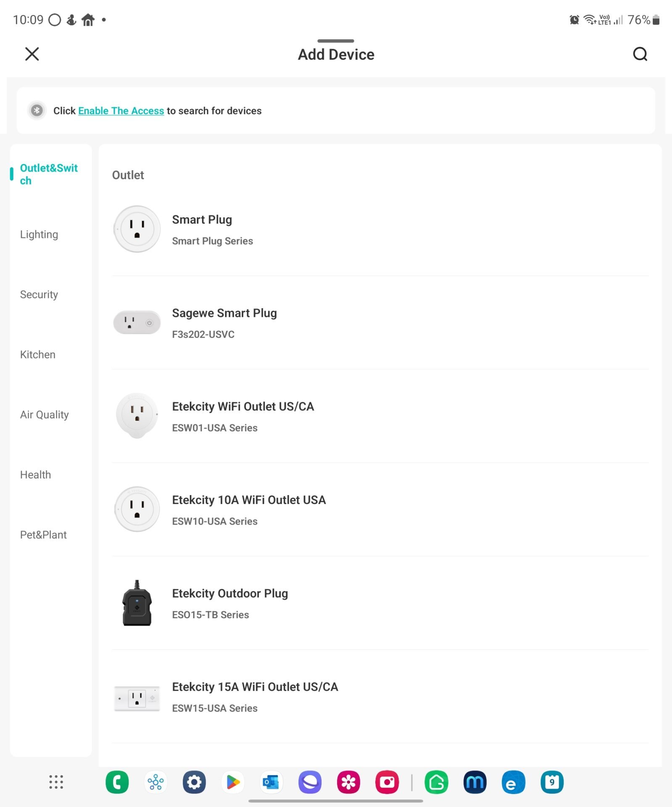672x807 pixels.
Task: Open the app drawer grid icon
Action: point(56,782)
